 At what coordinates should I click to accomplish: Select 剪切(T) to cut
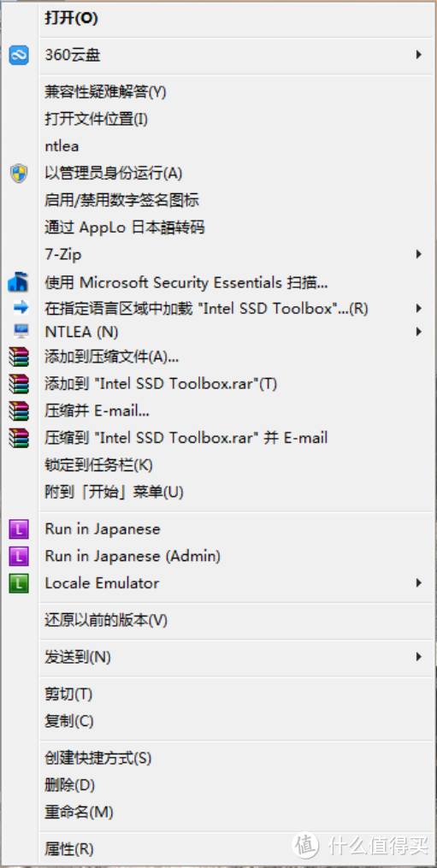(x=68, y=694)
